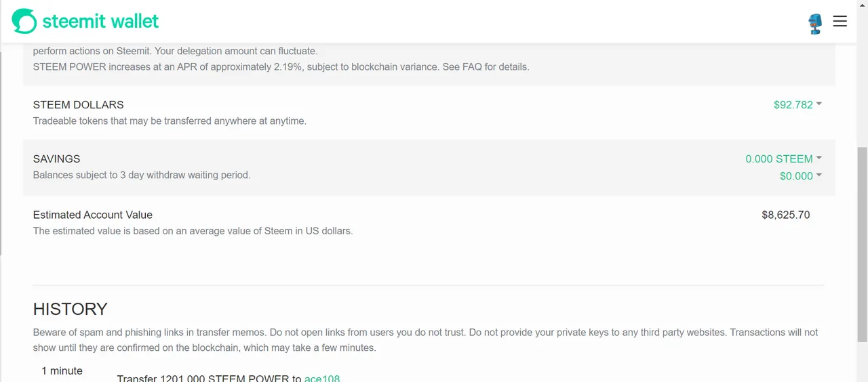Click the 3 day withdraw waiting period text
This screenshot has height=382, width=868.
tap(142, 175)
